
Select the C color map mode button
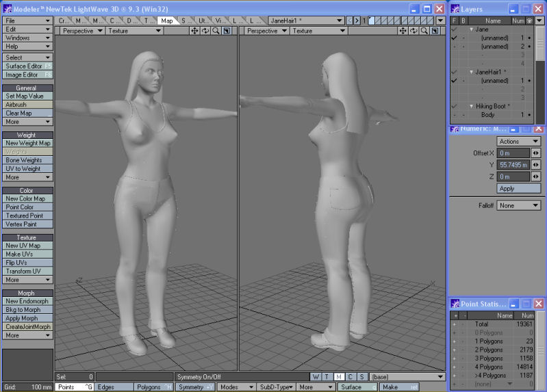click(x=349, y=376)
